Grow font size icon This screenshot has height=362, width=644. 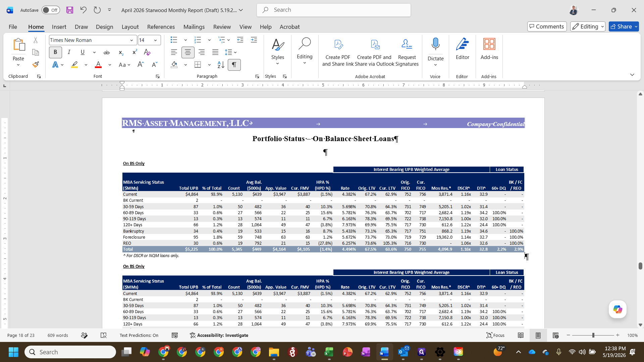click(x=141, y=65)
